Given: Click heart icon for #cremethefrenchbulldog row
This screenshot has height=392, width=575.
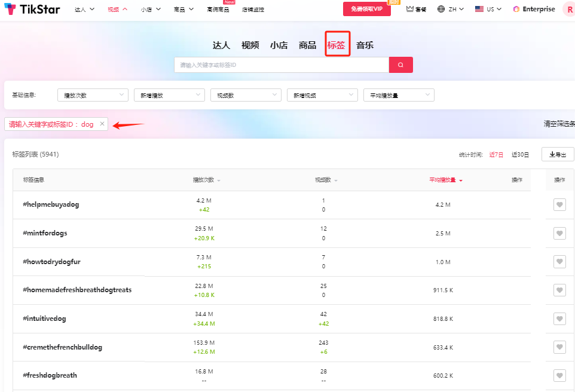Looking at the screenshot, I should click(559, 347).
